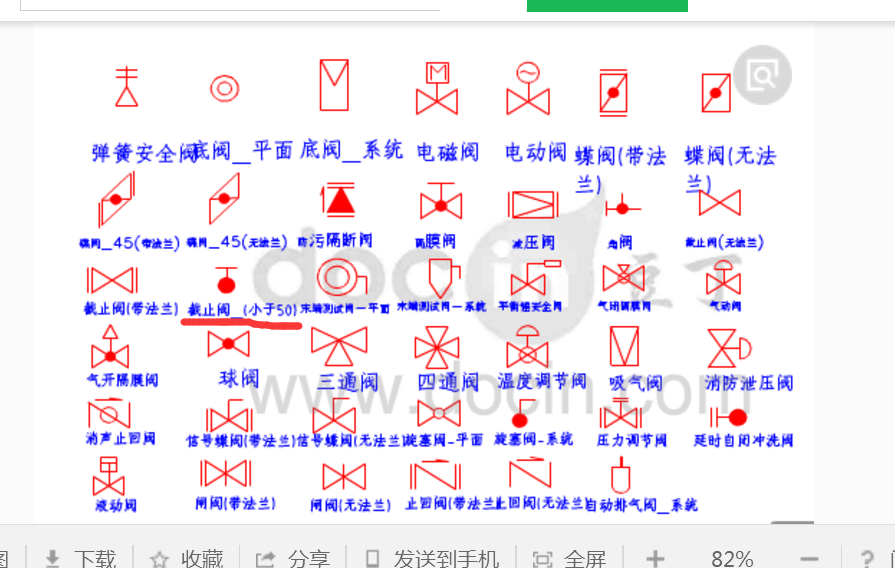Click the 截止阀_(小于50) text label

(242, 310)
